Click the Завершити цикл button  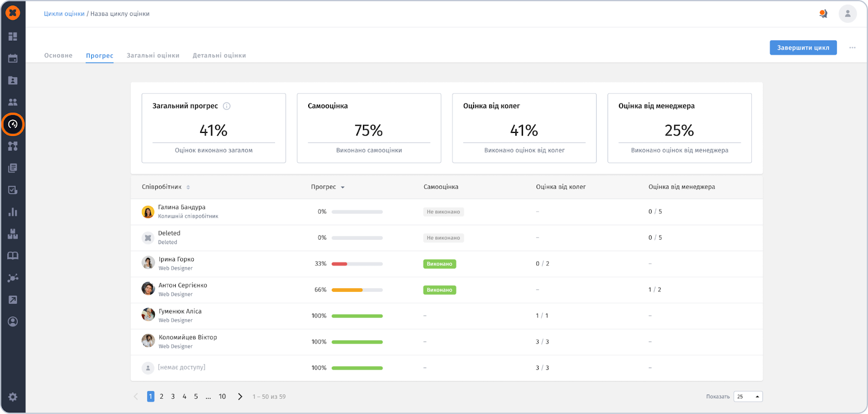pos(803,48)
